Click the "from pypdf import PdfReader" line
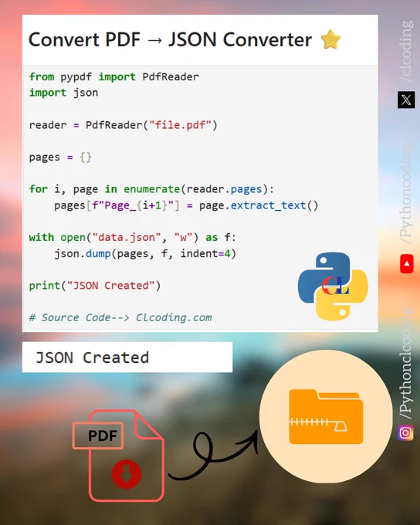The width and height of the screenshot is (420, 525). pos(113,76)
